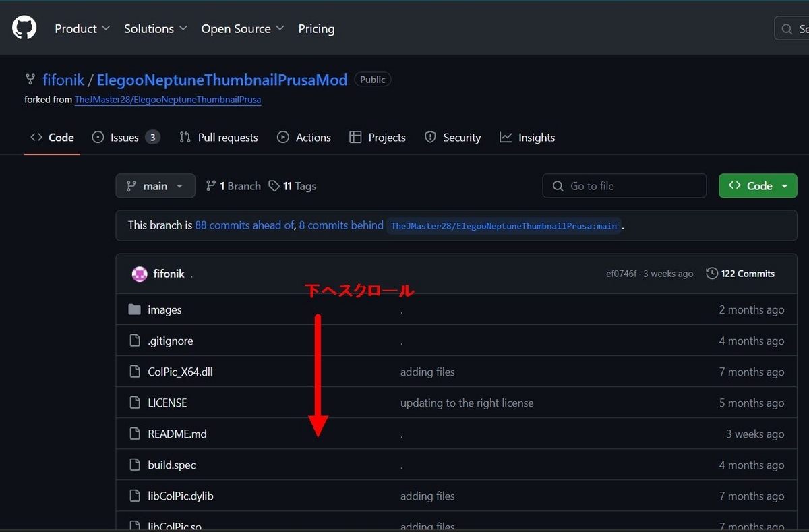The image size is (809, 532).
Task: Click the Insights tab graph icon
Action: (x=506, y=138)
